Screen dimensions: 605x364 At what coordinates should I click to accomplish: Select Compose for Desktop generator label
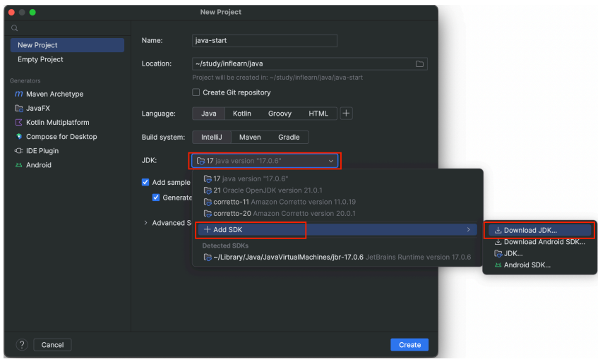coord(61,137)
